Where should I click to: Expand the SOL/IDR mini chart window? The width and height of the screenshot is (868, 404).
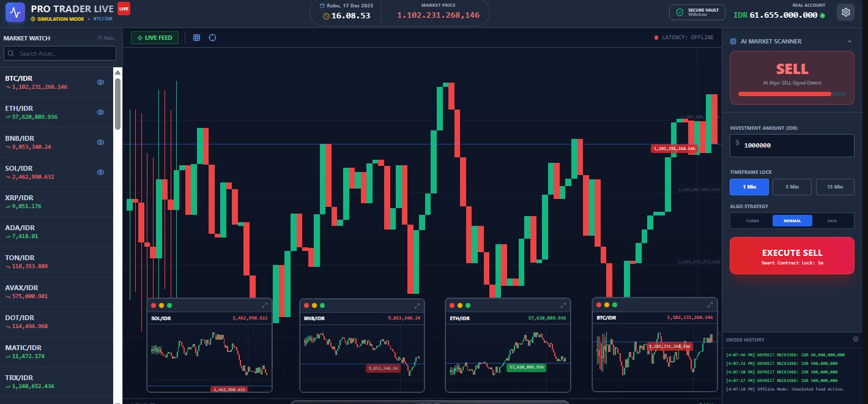click(x=265, y=305)
